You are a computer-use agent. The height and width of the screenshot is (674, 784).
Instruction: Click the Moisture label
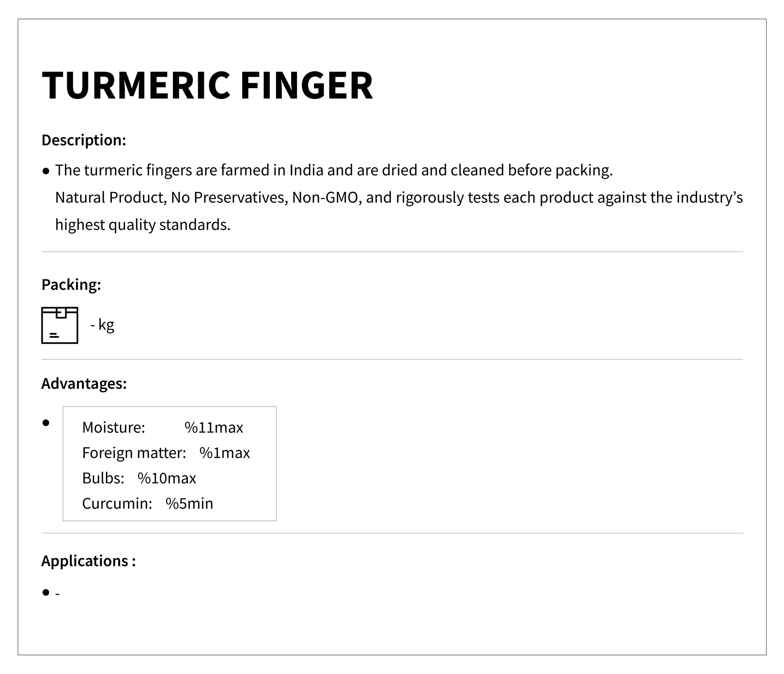click(x=114, y=428)
